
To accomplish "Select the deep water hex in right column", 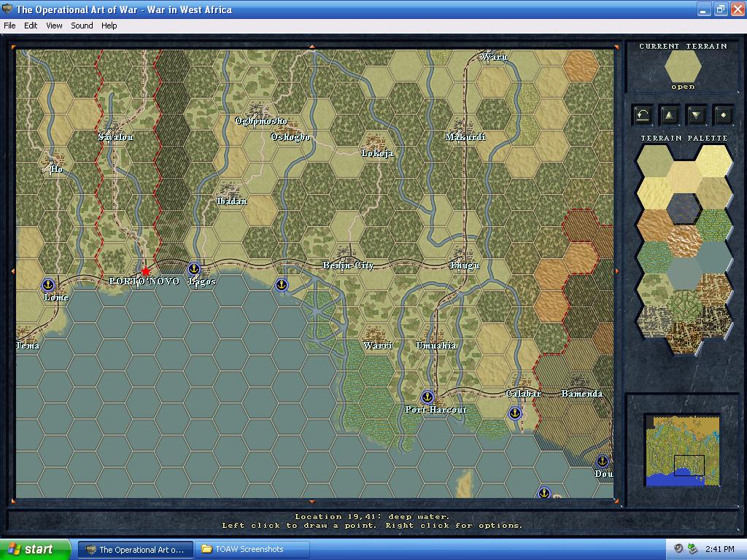I will point(713,257).
